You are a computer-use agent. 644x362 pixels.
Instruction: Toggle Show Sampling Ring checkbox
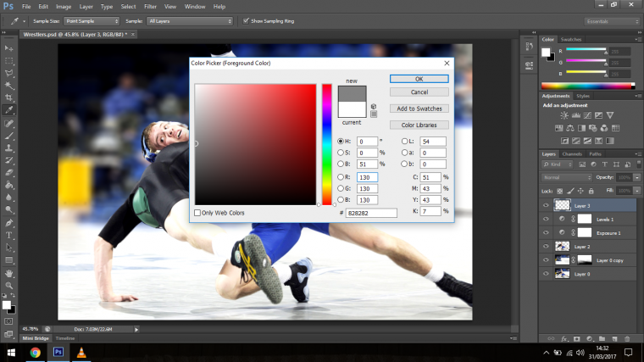pyautogui.click(x=246, y=21)
